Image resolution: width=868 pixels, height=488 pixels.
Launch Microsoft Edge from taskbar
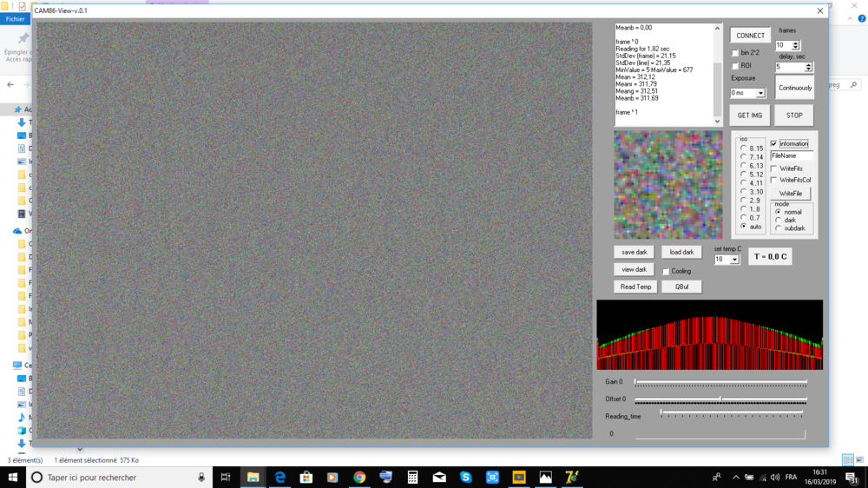coord(279,477)
